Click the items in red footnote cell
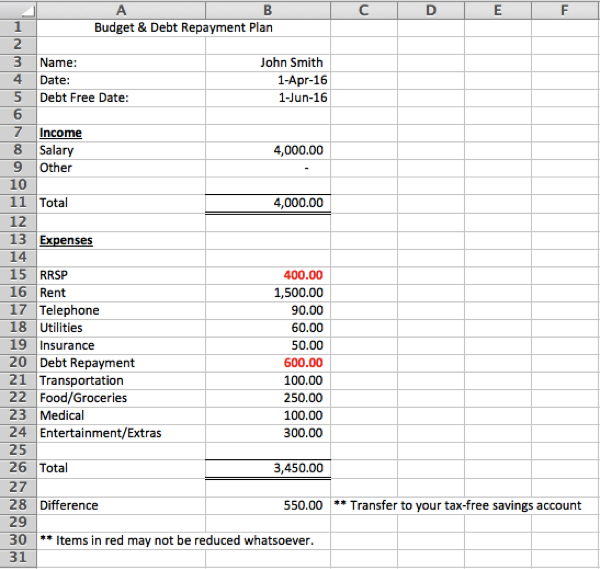Screen dimensions: 600x569 click(176, 540)
